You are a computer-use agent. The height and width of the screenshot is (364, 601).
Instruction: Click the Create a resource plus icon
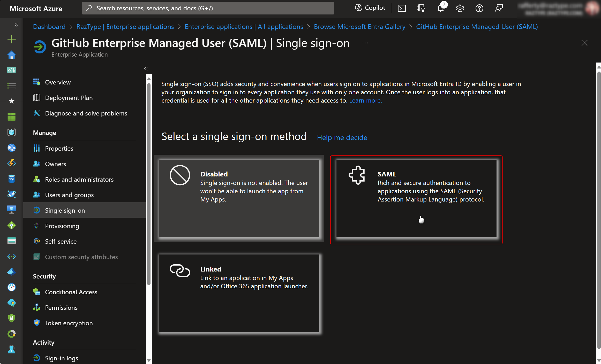[11, 39]
